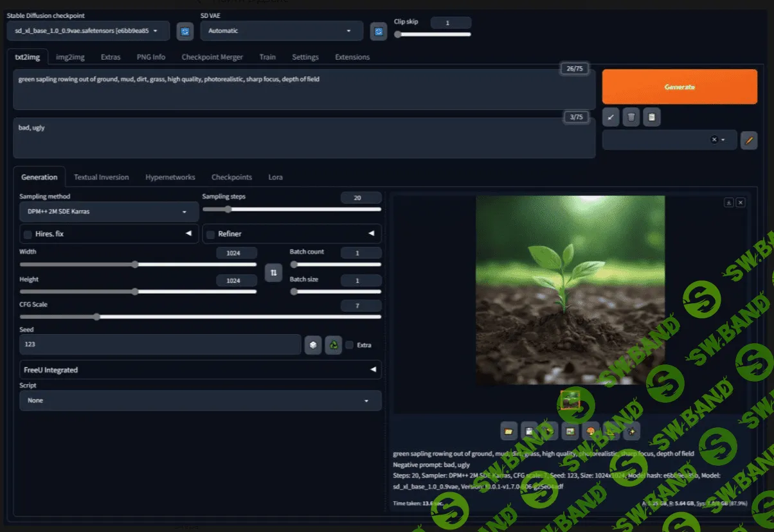This screenshot has height=532, width=774.
Task: Open the Script dropdown showing None
Action: tap(200, 400)
